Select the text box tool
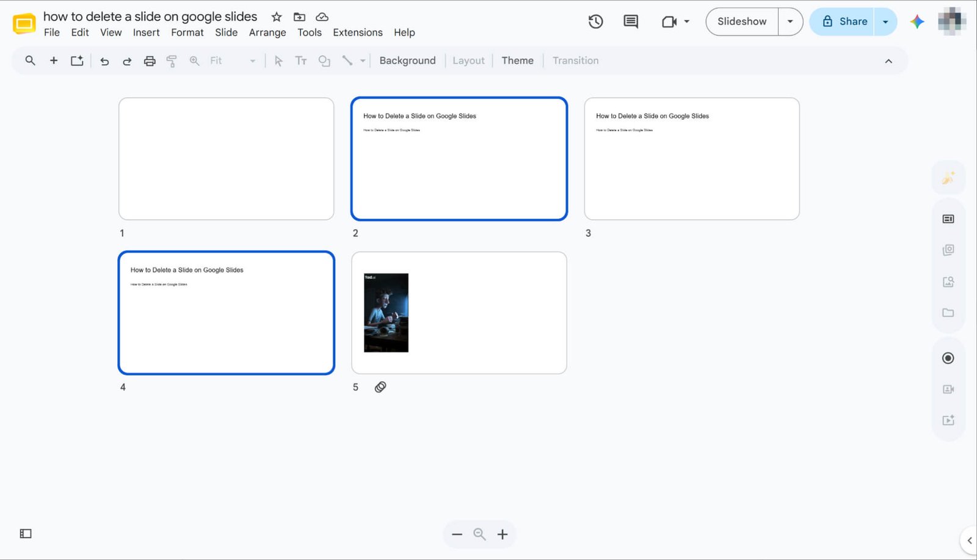The width and height of the screenshot is (977, 560). pyautogui.click(x=301, y=60)
